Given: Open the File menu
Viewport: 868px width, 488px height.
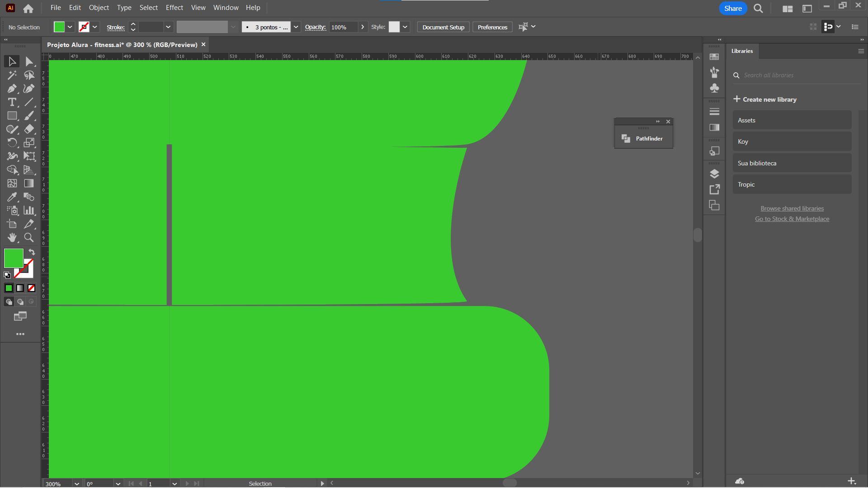Looking at the screenshot, I should pyautogui.click(x=56, y=8).
